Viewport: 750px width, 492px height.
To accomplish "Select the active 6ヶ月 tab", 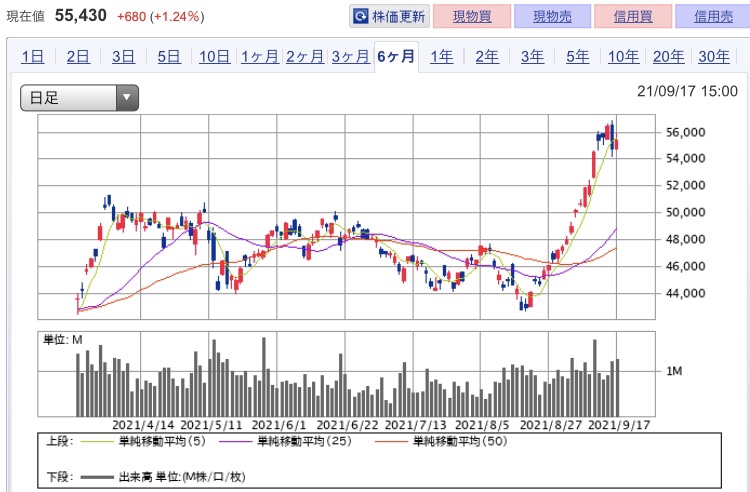I will coord(396,56).
